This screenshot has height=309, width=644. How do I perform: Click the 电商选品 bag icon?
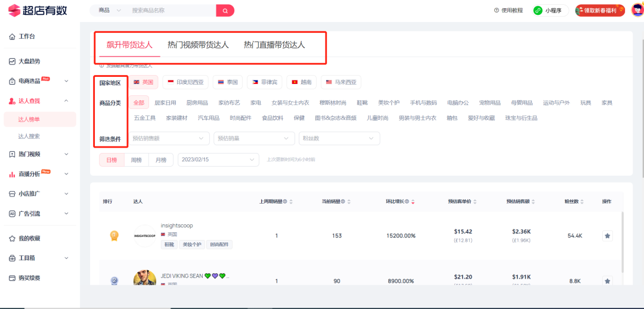coord(13,81)
